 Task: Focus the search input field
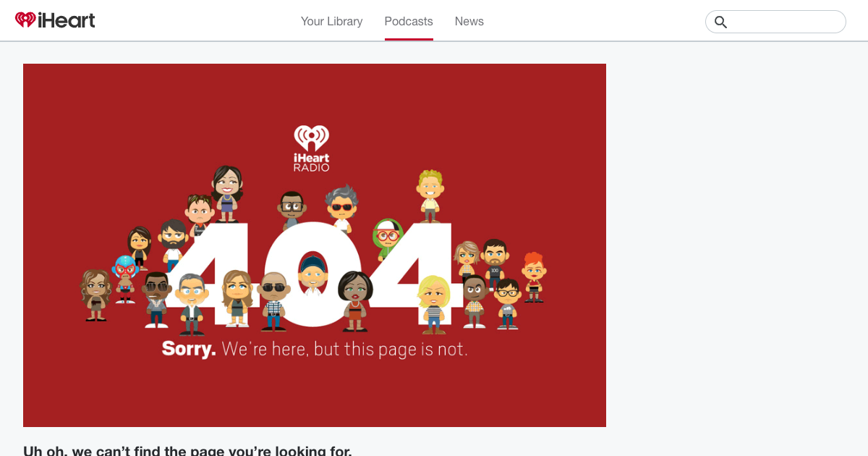[x=775, y=22]
